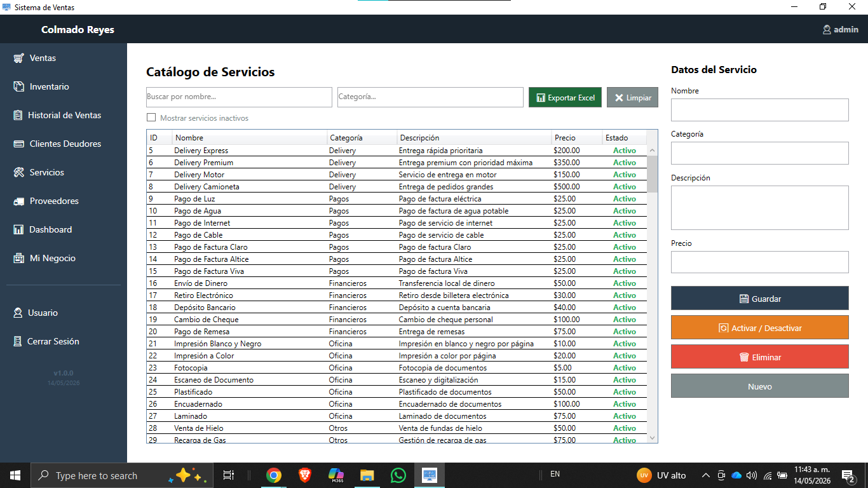868x488 pixels.
Task: Click the Estado column header
Action: 625,137
